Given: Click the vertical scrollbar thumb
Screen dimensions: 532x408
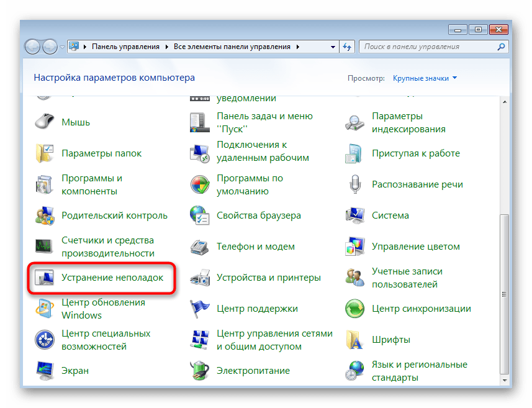Looking at the screenshot, I should 504,292.
